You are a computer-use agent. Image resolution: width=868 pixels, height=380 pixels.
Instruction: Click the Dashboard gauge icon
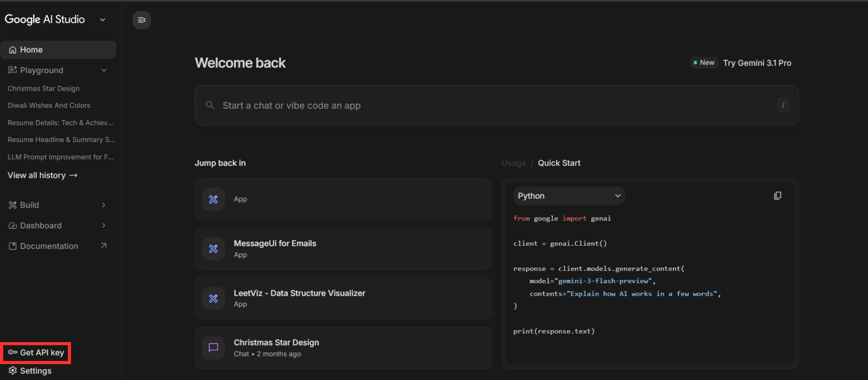click(13, 226)
